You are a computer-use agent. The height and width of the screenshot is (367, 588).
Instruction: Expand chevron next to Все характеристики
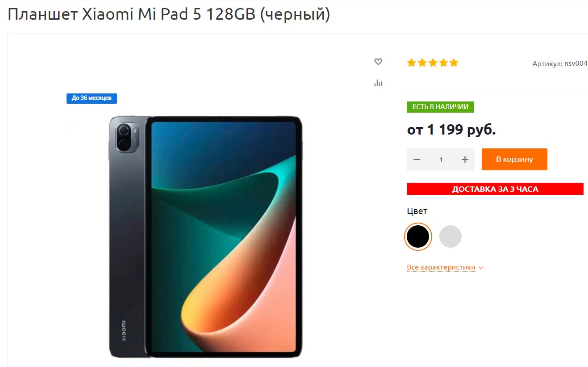tap(481, 268)
